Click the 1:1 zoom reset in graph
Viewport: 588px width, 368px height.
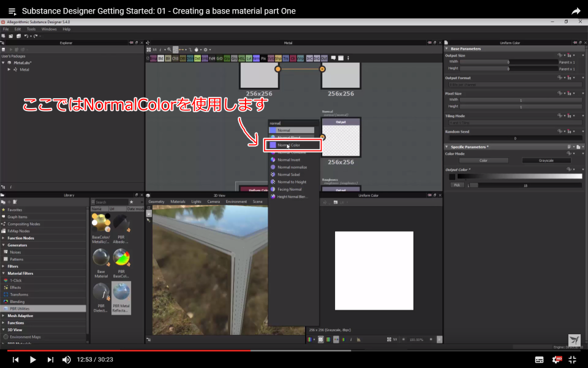pos(154,50)
